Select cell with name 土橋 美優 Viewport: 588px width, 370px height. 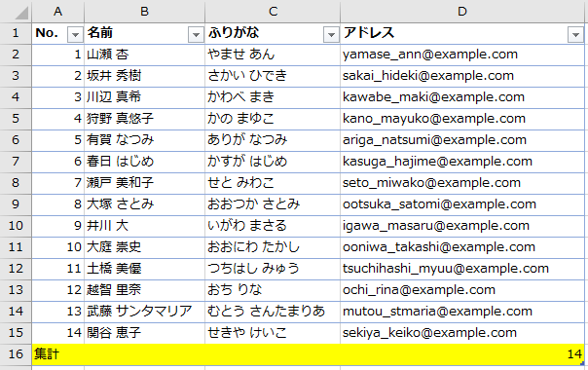pyautogui.click(x=145, y=269)
